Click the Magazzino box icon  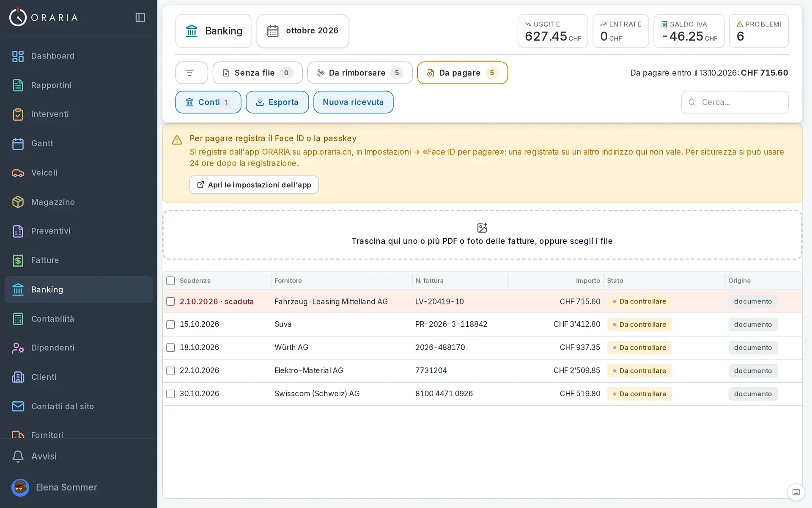pos(18,202)
